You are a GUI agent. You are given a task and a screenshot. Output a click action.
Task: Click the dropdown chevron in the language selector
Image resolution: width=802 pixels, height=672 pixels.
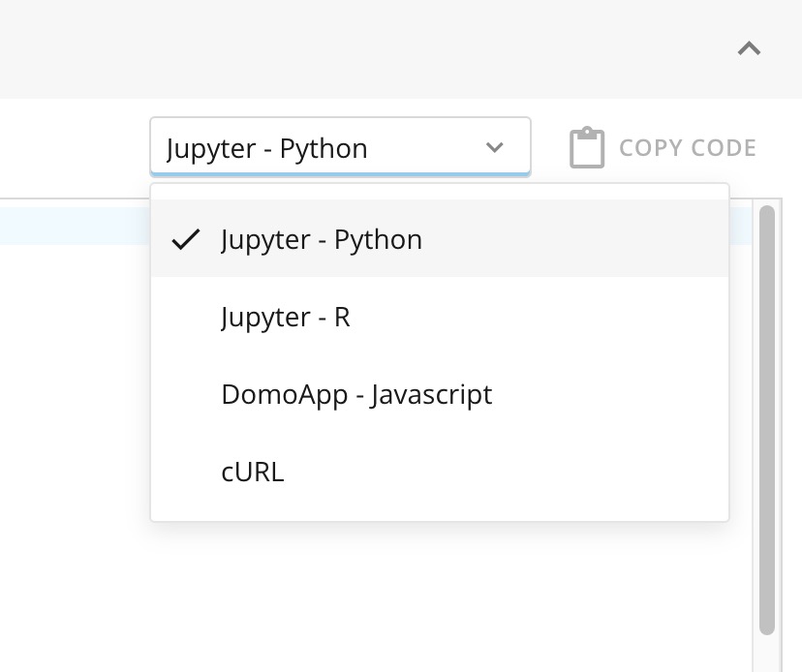coord(496,147)
